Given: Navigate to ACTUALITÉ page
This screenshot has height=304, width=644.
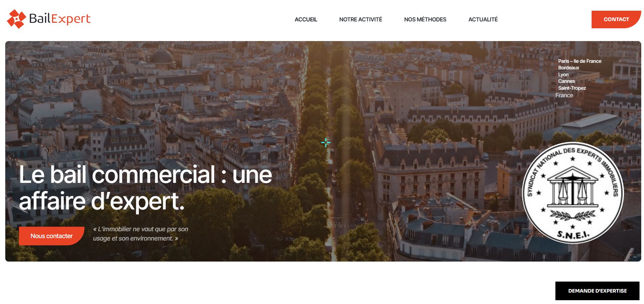Looking at the screenshot, I should coord(483,19).
